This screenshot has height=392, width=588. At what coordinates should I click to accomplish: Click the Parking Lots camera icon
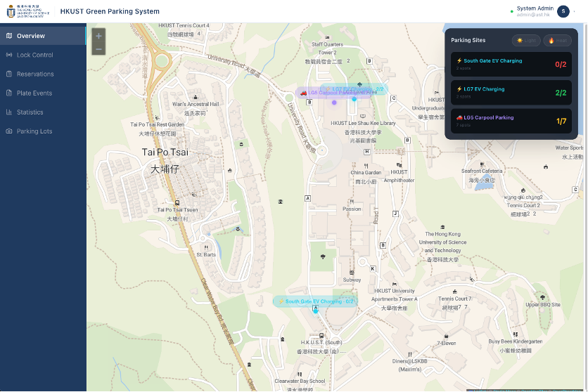click(x=9, y=131)
